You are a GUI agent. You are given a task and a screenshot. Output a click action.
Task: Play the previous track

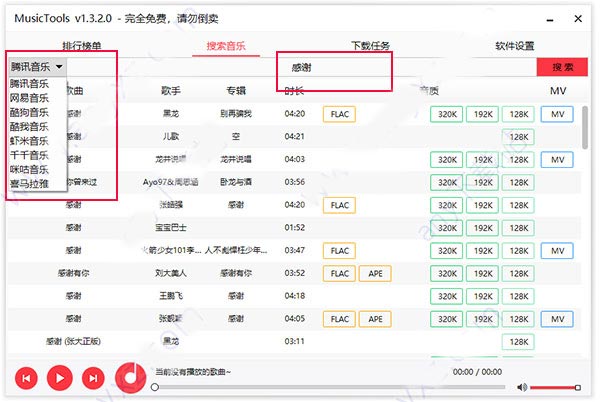point(26,378)
